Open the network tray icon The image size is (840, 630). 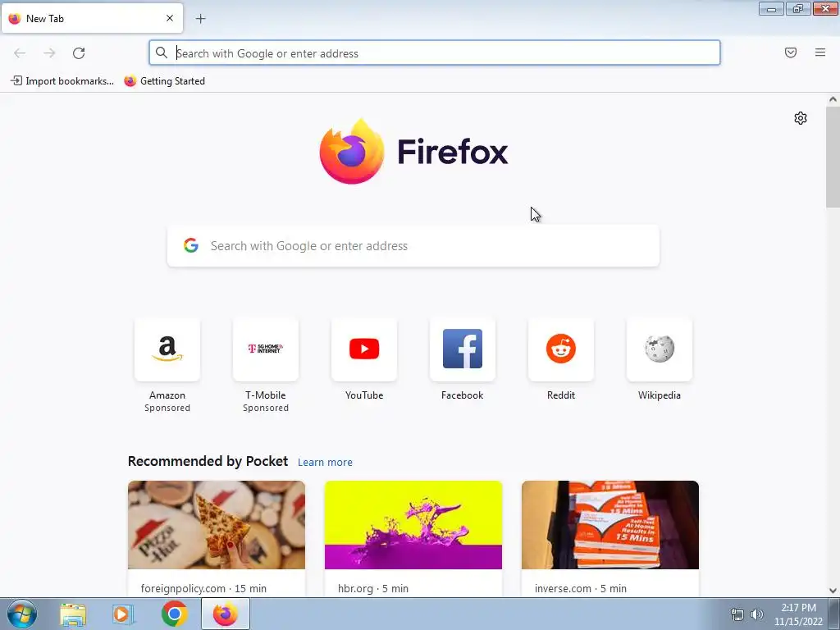[737, 614]
